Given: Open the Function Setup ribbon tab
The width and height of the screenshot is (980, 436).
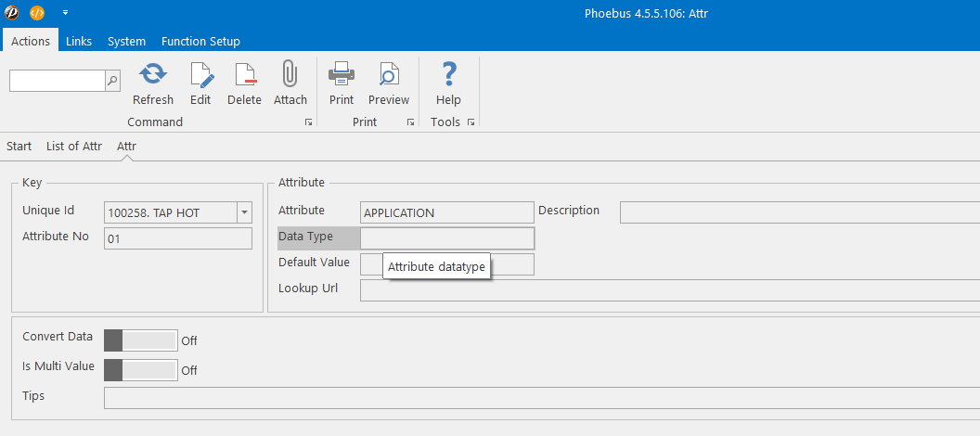Looking at the screenshot, I should [x=200, y=41].
